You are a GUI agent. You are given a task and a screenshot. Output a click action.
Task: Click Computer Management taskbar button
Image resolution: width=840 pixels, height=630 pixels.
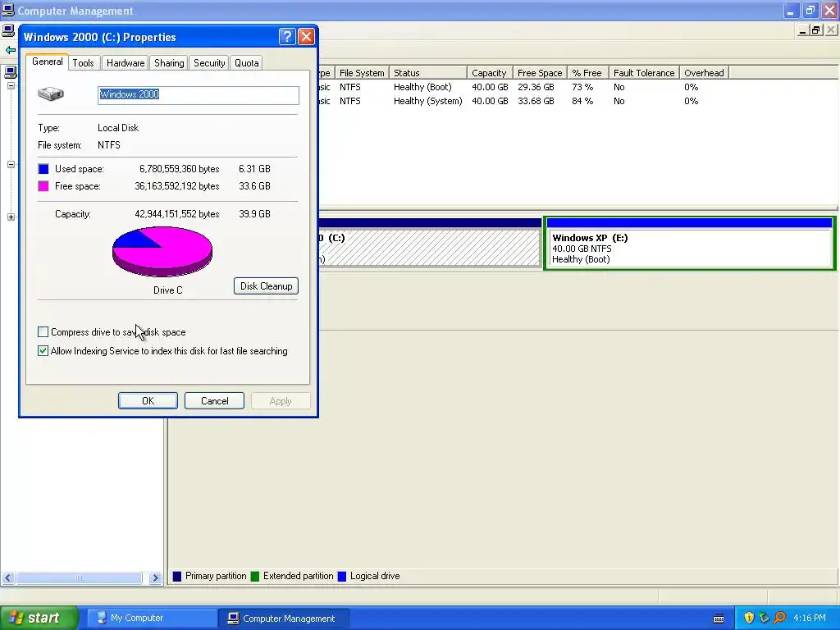pyautogui.click(x=284, y=618)
